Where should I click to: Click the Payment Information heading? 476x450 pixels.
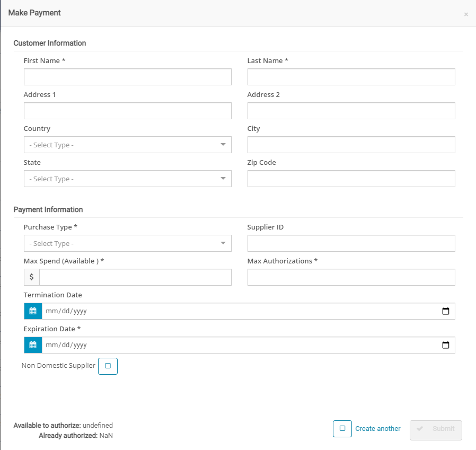pos(48,209)
